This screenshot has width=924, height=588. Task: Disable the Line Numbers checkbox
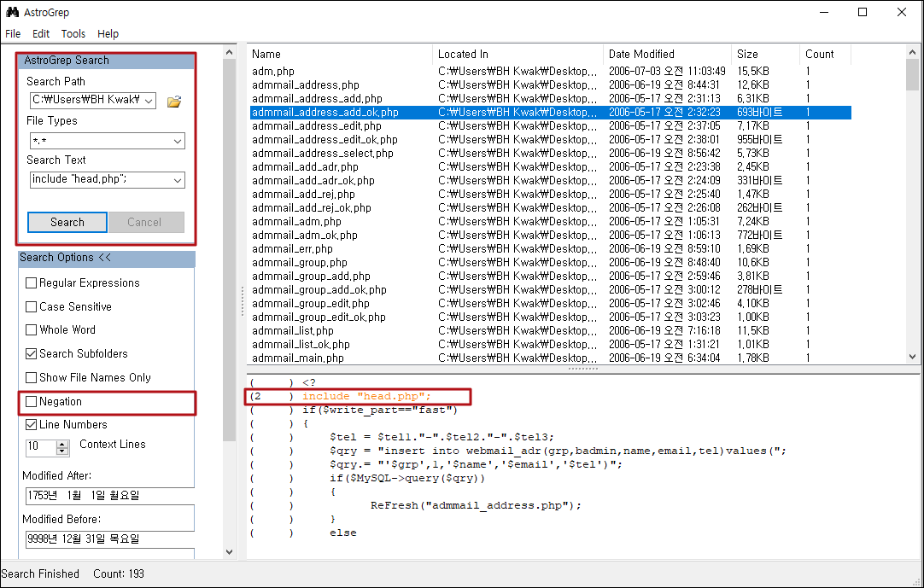(x=32, y=425)
